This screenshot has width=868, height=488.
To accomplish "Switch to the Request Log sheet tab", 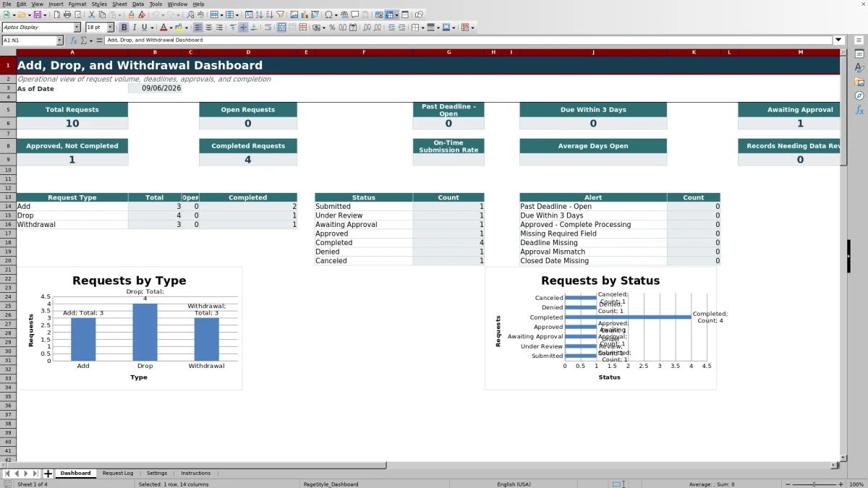I will (x=118, y=473).
